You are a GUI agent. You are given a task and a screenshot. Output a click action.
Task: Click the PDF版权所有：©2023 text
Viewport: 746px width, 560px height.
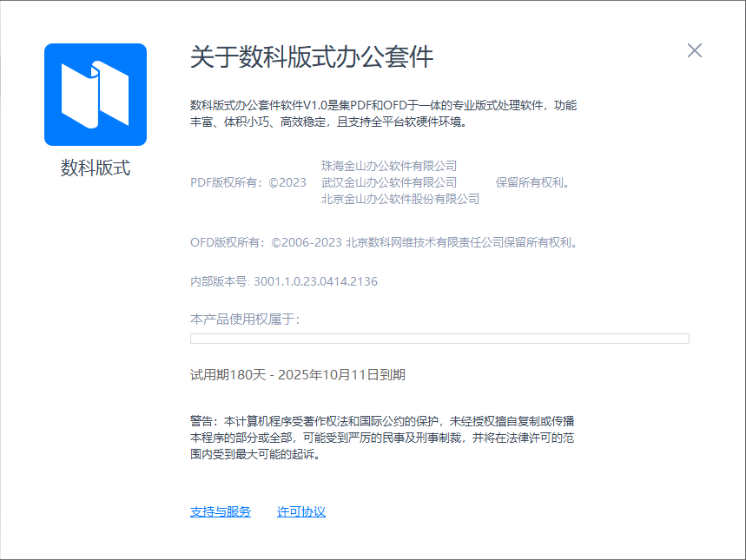tap(248, 182)
